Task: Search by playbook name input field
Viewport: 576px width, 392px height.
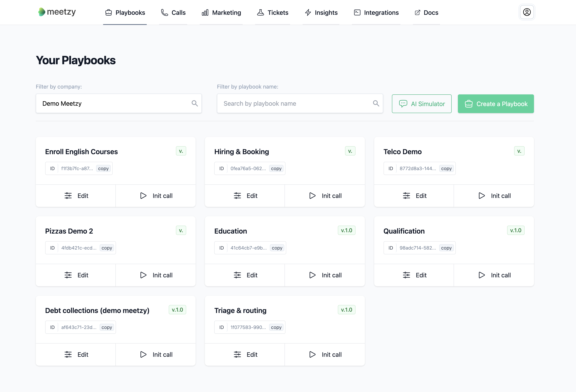Action: [300, 103]
